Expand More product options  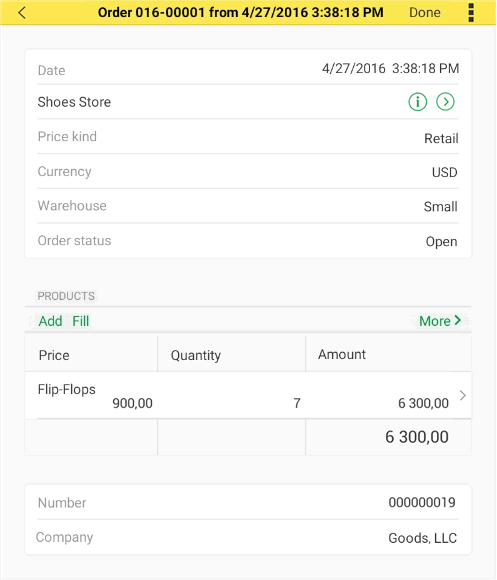point(440,321)
